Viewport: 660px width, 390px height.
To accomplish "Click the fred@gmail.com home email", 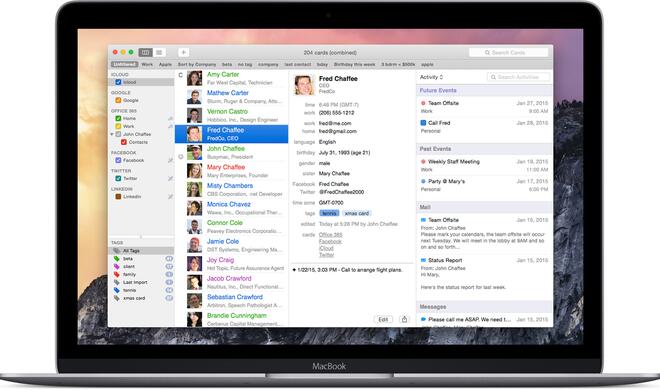I will tap(338, 131).
